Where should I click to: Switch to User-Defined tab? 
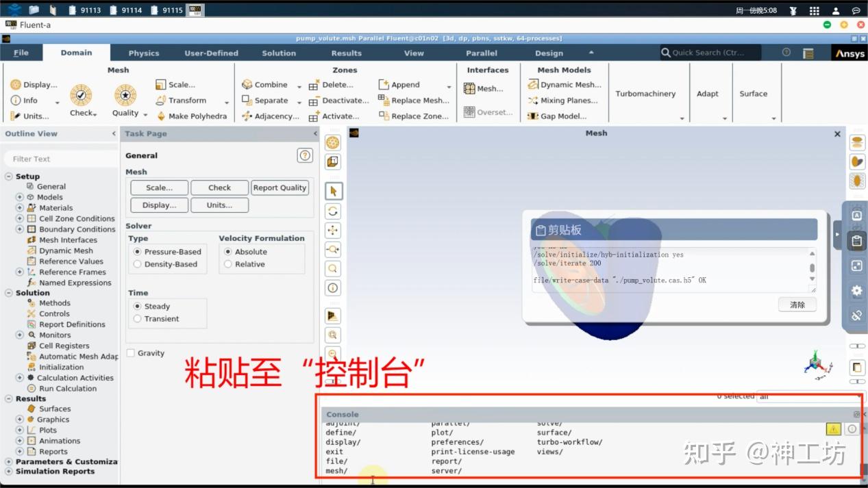[212, 53]
